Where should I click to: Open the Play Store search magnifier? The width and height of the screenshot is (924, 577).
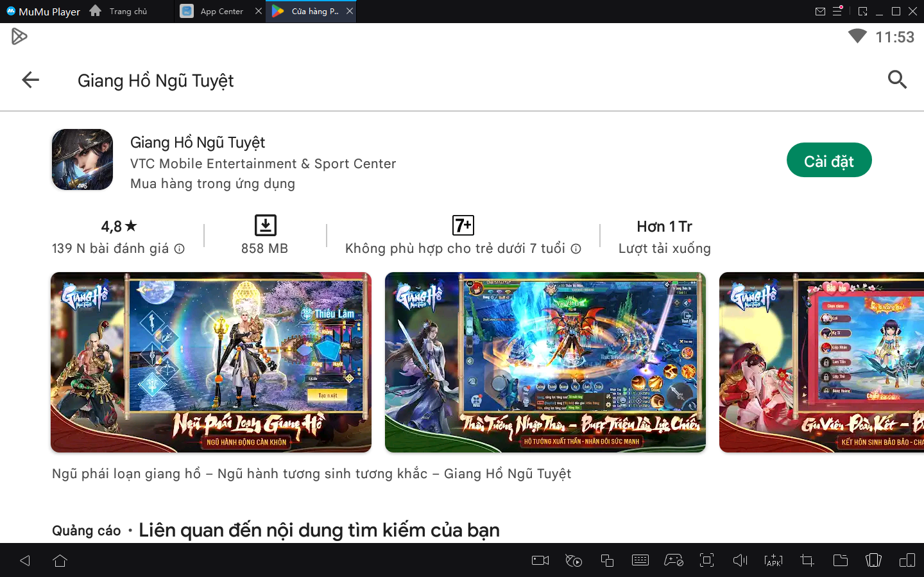[896, 80]
